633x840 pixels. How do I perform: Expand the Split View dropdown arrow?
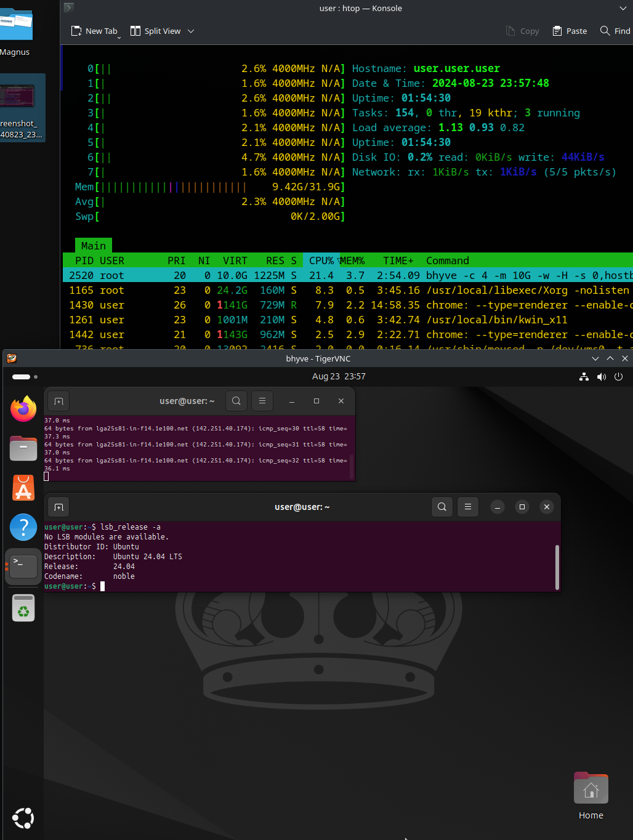point(191,31)
